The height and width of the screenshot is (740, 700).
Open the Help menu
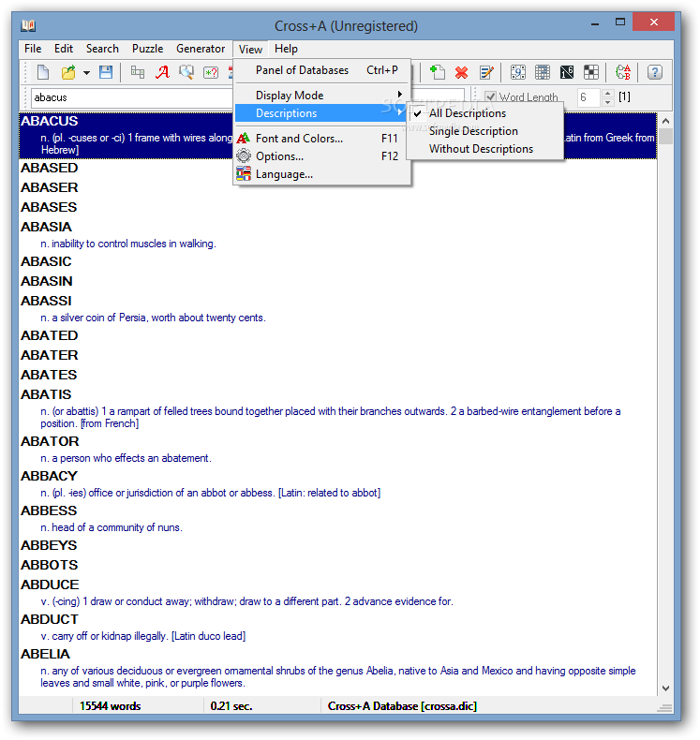coord(286,49)
